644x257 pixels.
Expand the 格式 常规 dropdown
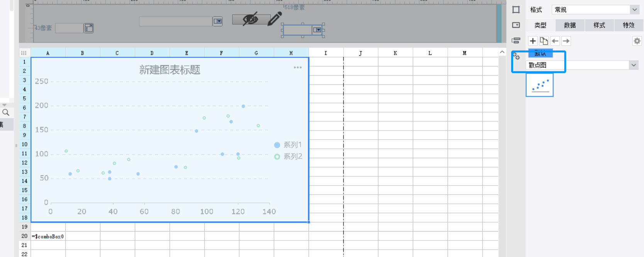pyautogui.click(x=634, y=10)
